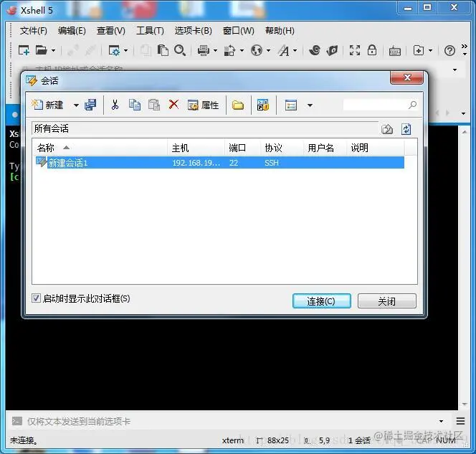Viewport: 476px width, 454px height.
Task: Expand the properties gear dropdown arrow in toolbar
Action: pos(125,50)
